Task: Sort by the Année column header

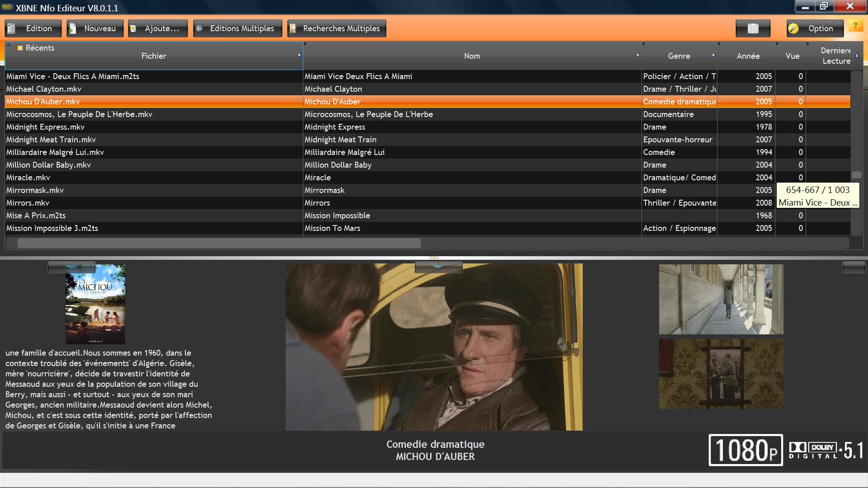Action: (748, 56)
